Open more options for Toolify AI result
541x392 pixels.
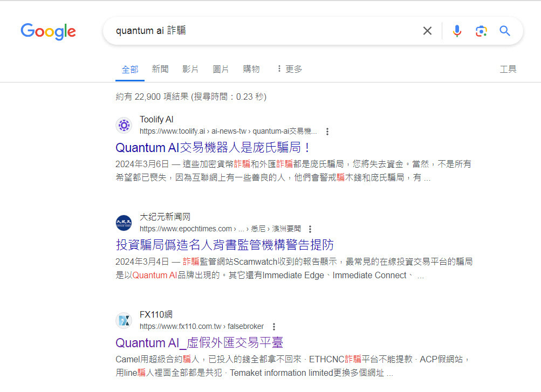tap(327, 132)
